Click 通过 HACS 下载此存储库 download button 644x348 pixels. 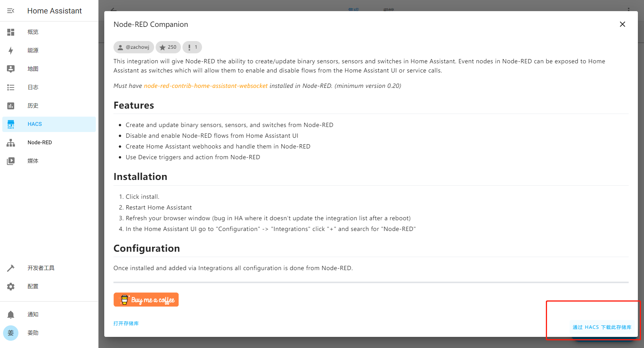click(601, 327)
